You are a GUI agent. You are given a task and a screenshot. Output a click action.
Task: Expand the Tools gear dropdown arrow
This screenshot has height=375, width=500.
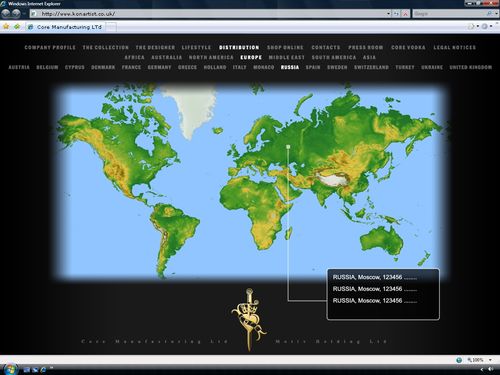click(x=491, y=26)
